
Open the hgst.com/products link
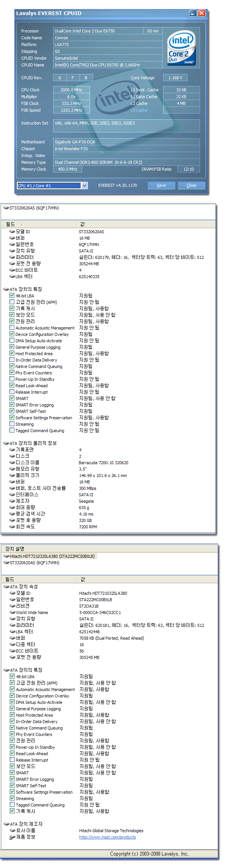107,837
